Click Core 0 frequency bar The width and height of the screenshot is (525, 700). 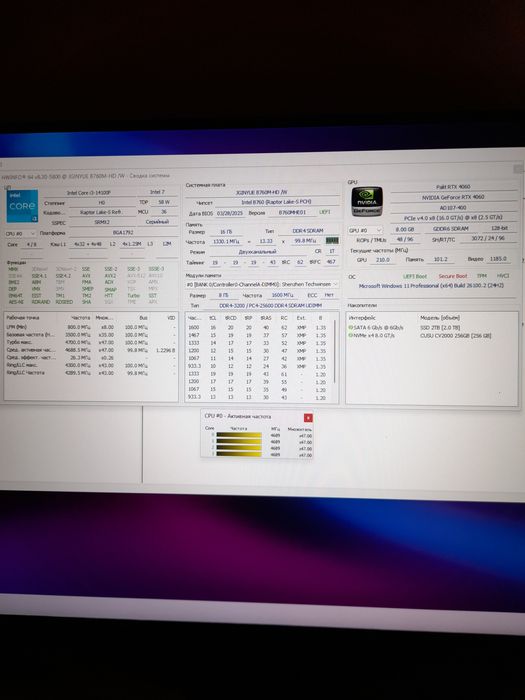(x=239, y=435)
